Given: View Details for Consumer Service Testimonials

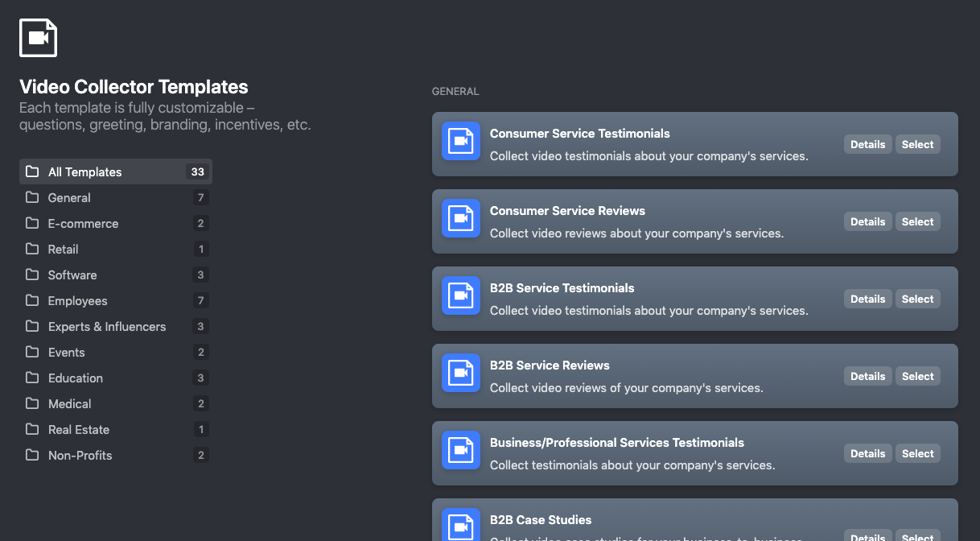Looking at the screenshot, I should click(x=867, y=144).
